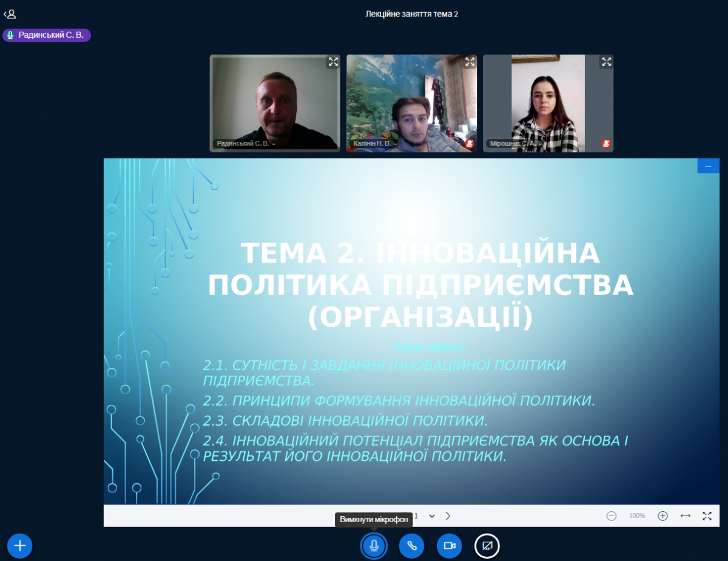The height and width of the screenshot is (561, 728).
Task: Make presentation fullscreen
Action: point(707,516)
